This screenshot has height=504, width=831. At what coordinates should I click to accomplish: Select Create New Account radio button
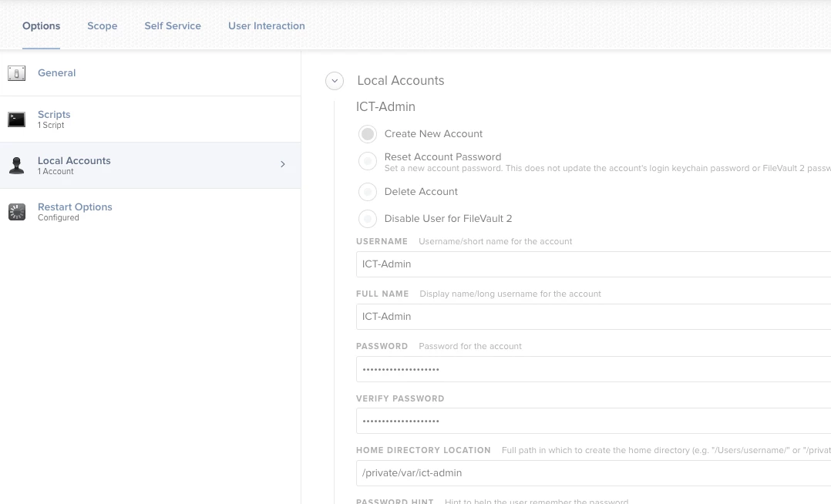pyautogui.click(x=368, y=134)
